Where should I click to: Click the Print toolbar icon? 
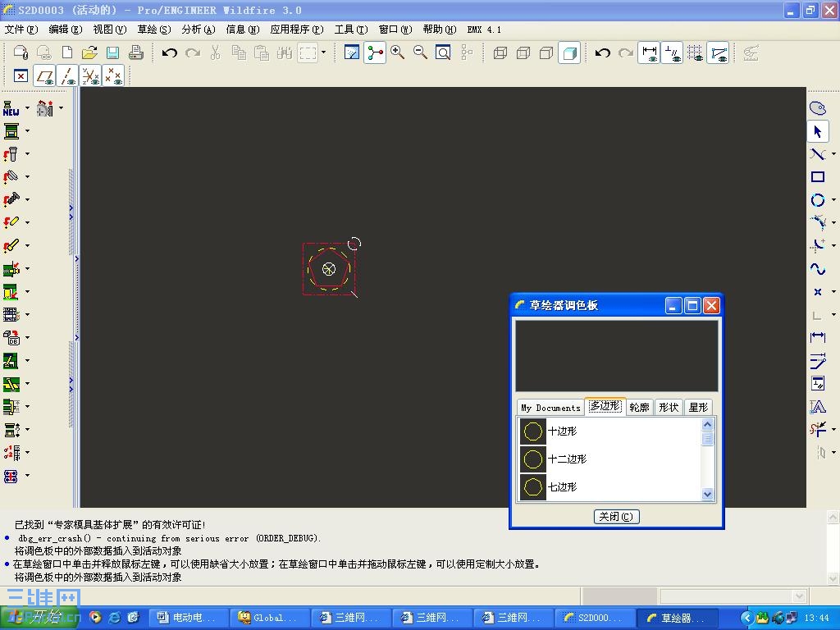click(x=136, y=52)
